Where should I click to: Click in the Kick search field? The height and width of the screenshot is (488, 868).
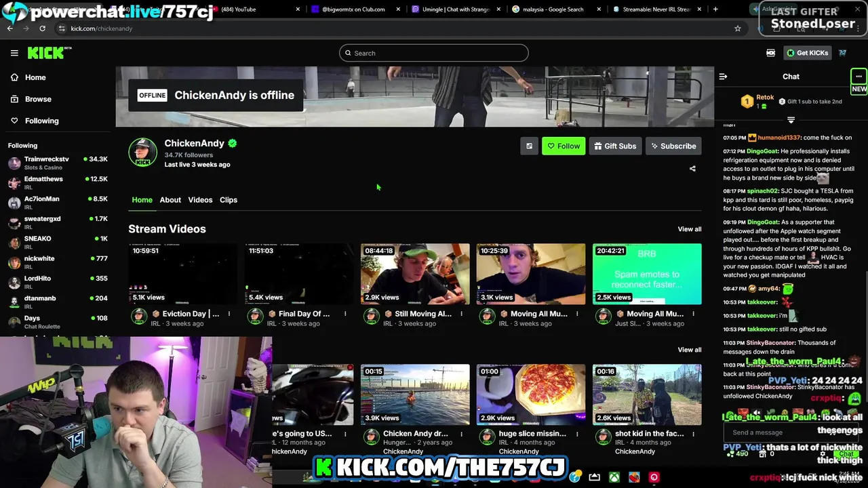pos(434,53)
